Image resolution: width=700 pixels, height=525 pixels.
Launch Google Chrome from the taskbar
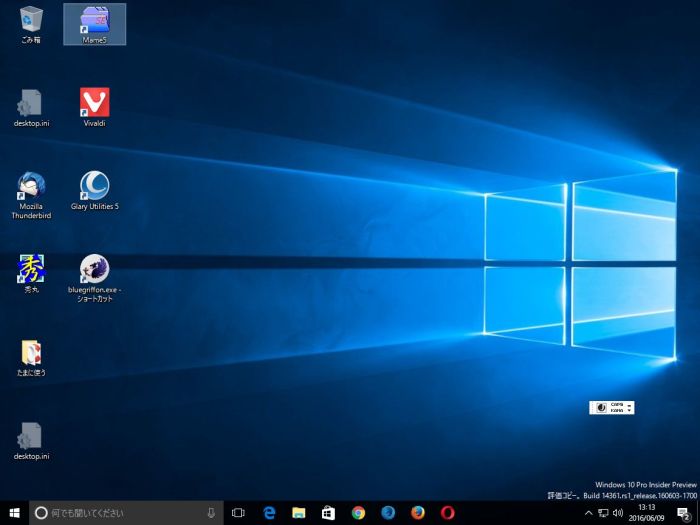[358, 513]
